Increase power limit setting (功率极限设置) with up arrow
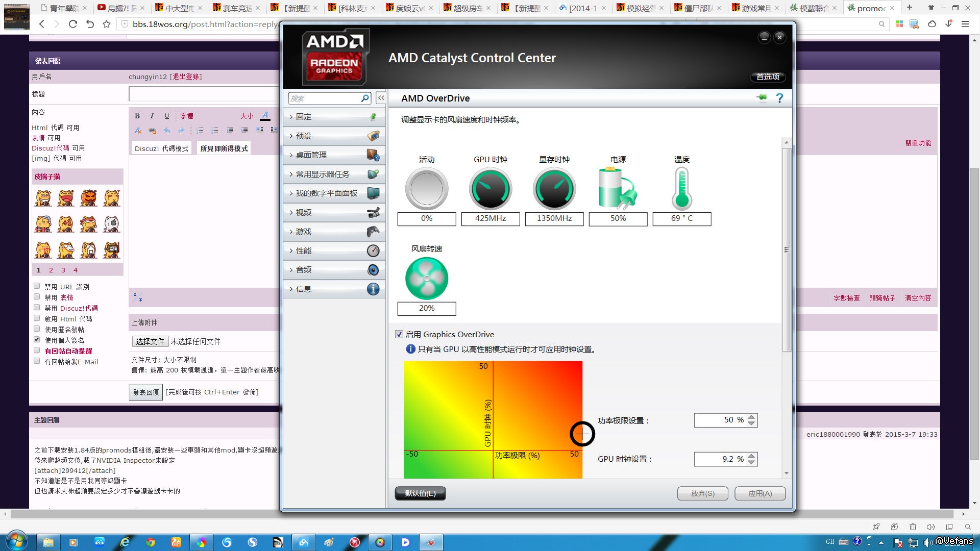Viewport: 980px width, 551px height. (x=751, y=417)
